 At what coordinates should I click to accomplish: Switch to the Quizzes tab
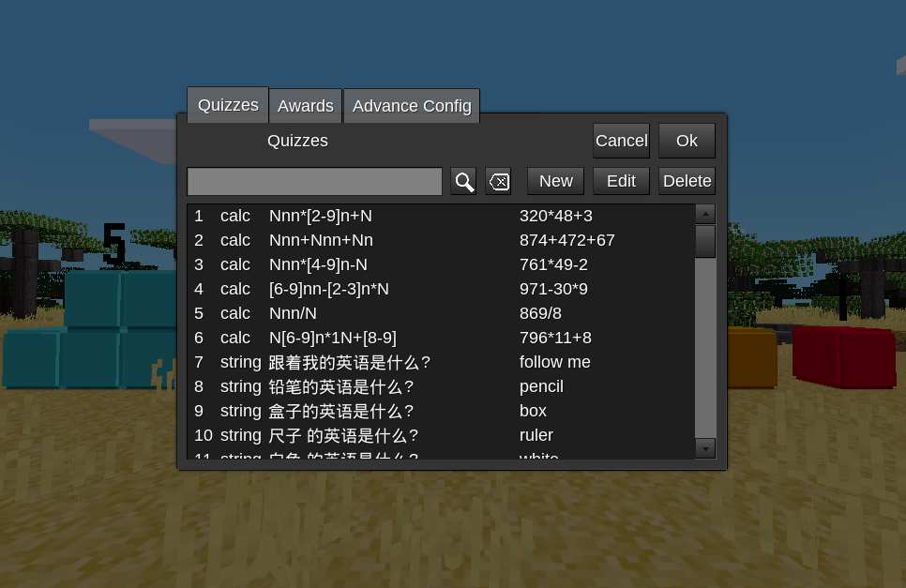pyautogui.click(x=228, y=105)
